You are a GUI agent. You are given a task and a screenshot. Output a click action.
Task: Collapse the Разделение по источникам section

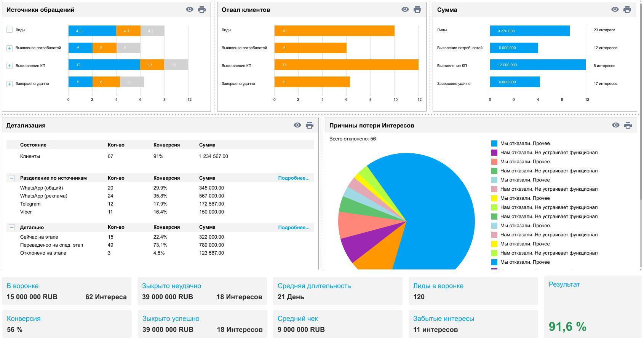12,178
